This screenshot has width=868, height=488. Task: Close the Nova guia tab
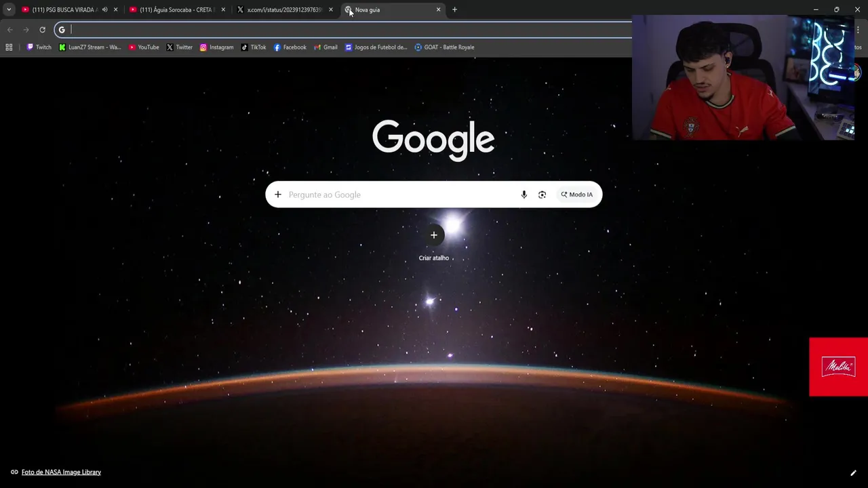[438, 9]
